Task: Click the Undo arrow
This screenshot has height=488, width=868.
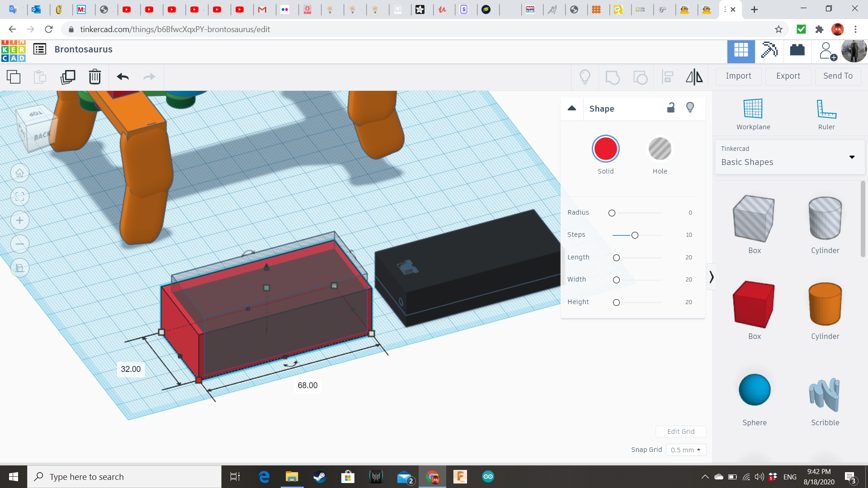Action: (123, 77)
